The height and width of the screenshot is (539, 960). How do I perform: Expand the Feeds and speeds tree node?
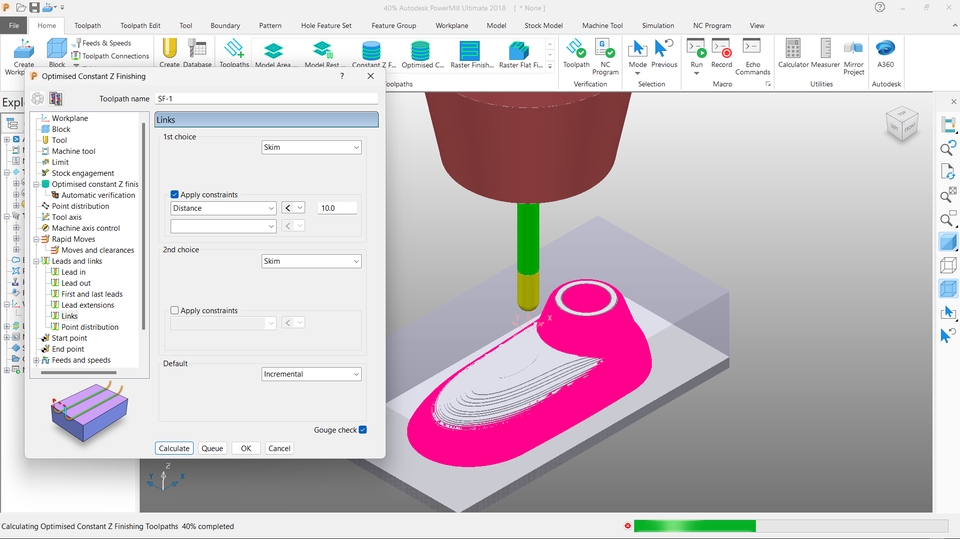point(36,360)
